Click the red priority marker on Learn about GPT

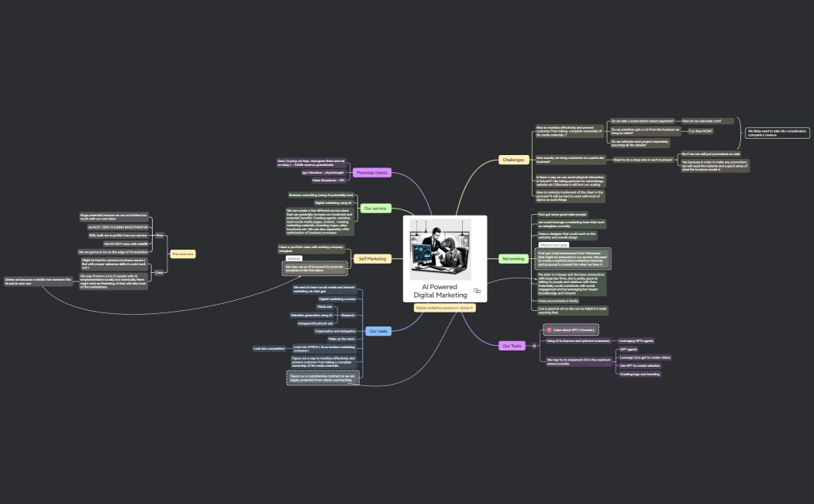pyautogui.click(x=549, y=330)
